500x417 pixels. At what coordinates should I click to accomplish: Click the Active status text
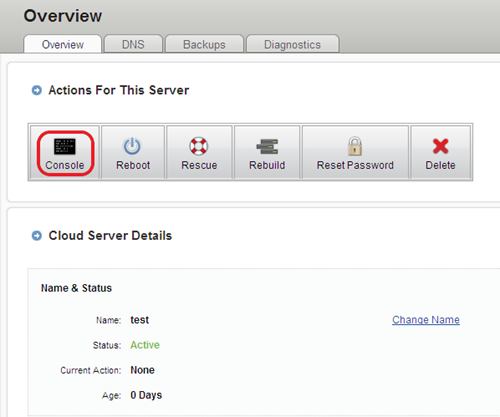(145, 345)
